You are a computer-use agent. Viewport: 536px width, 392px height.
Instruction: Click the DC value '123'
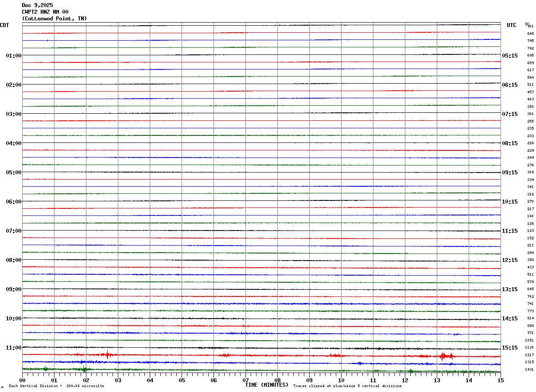530,231
